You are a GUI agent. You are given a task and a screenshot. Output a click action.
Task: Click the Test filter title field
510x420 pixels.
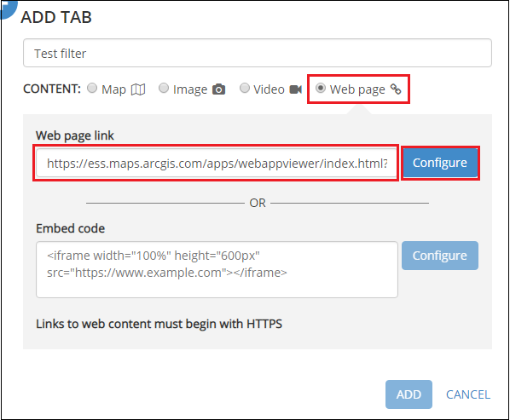pos(258,53)
